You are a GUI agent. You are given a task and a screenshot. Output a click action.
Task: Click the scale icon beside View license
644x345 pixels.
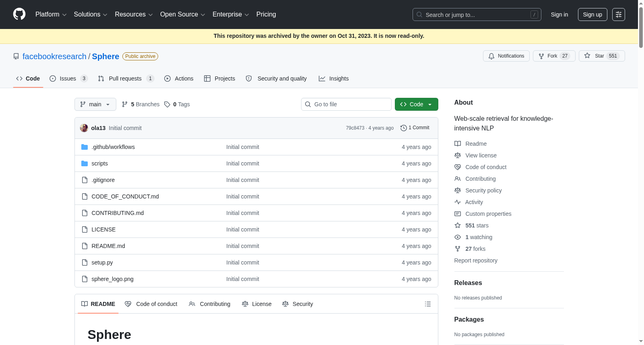[458, 155]
